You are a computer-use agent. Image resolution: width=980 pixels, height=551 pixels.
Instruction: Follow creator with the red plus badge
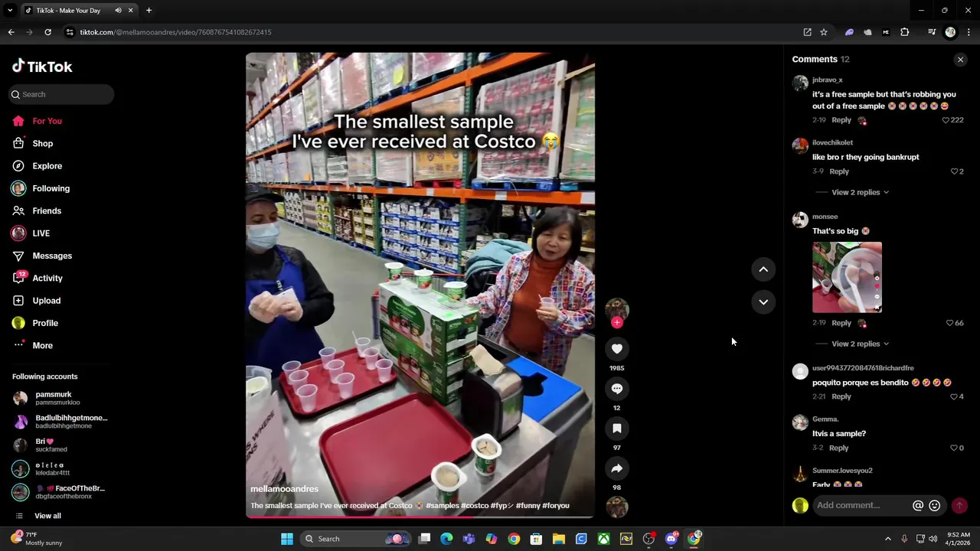(x=617, y=322)
